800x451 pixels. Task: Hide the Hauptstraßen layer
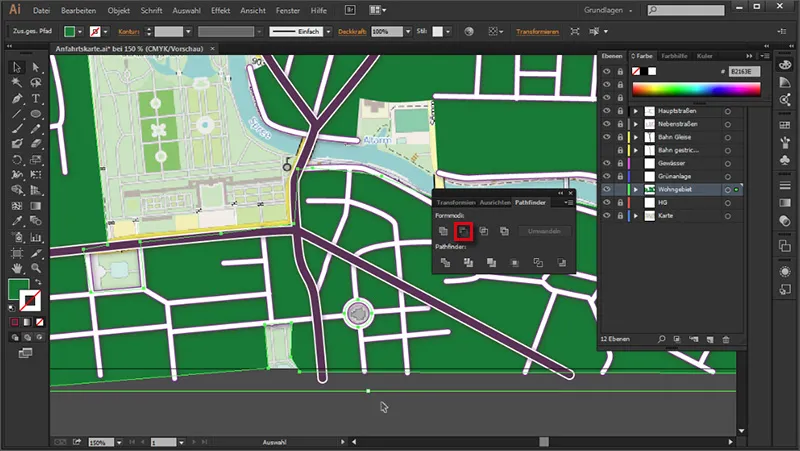point(607,111)
